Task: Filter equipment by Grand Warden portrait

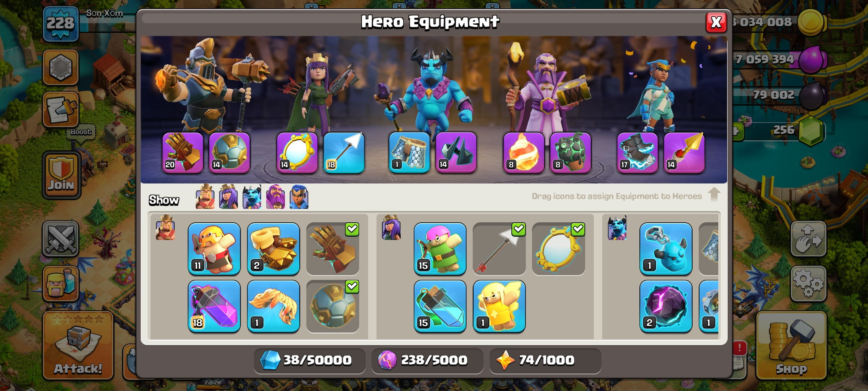Action: tap(276, 197)
